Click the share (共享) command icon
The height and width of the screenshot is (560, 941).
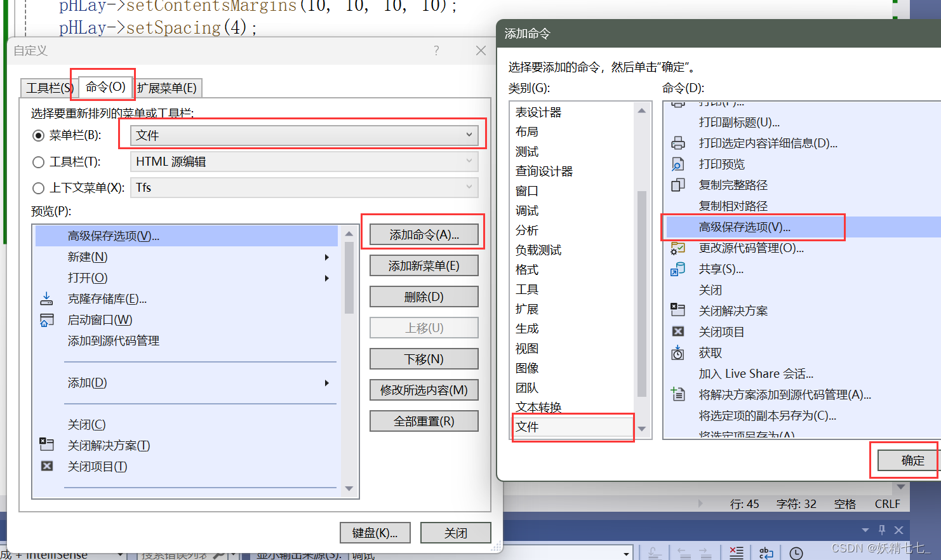pos(678,269)
